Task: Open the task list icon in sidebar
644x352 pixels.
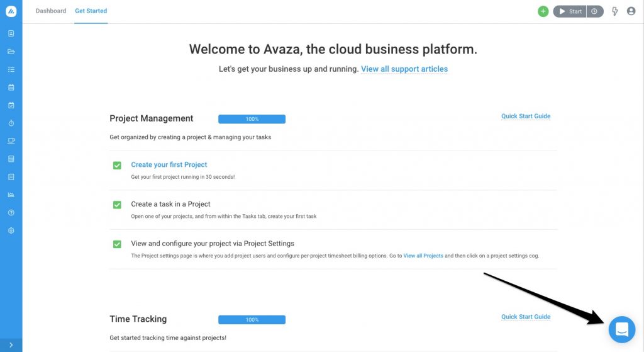Action: coord(11,69)
